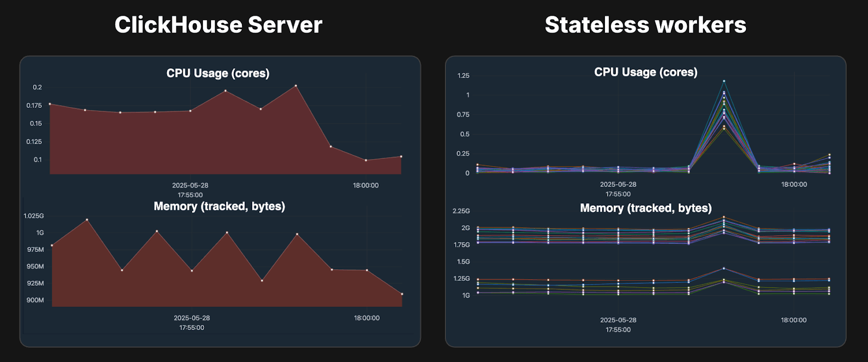Click the 0.2 y-axis label in ClickHouse CPU chart
868x362 pixels.
pos(37,87)
